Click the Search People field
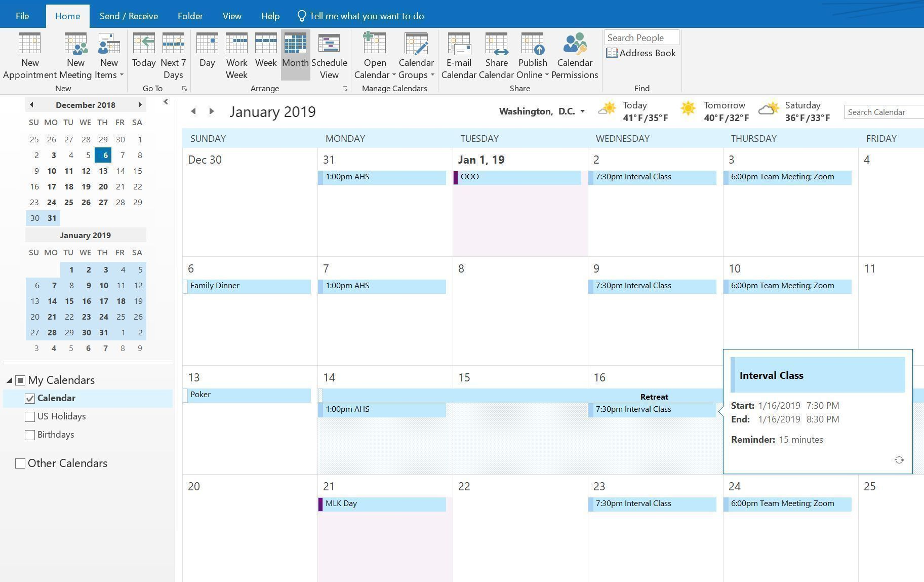This screenshot has width=924, height=582. point(641,38)
